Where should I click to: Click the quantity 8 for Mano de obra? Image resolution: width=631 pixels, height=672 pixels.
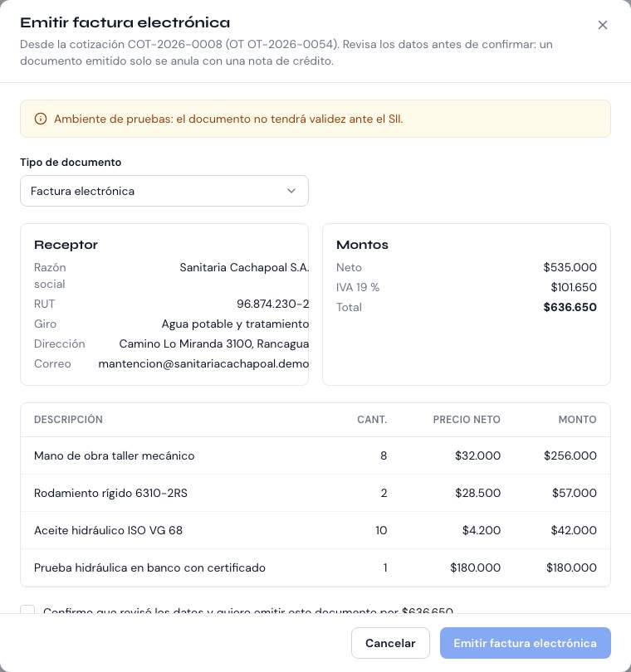[x=384, y=455]
